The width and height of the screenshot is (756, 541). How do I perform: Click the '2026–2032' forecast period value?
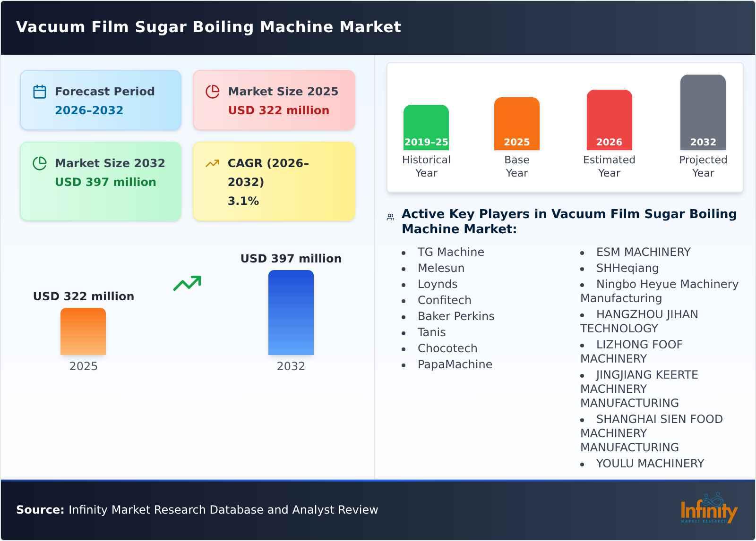tap(89, 110)
